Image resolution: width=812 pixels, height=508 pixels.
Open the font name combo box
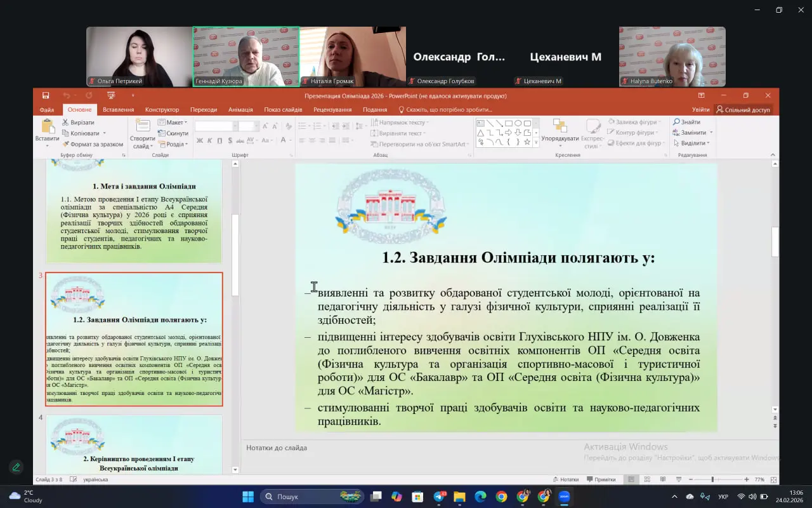pos(215,126)
